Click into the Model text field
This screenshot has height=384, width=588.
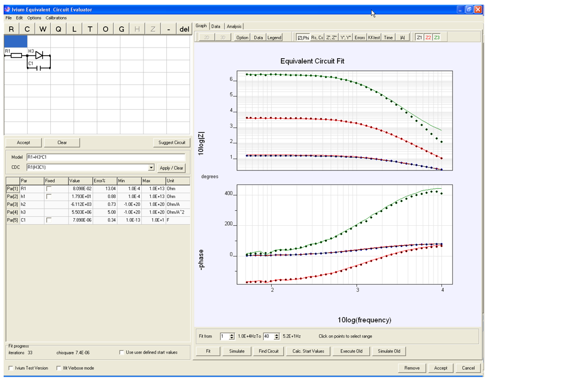pyautogui.click(x=106, y=157)
